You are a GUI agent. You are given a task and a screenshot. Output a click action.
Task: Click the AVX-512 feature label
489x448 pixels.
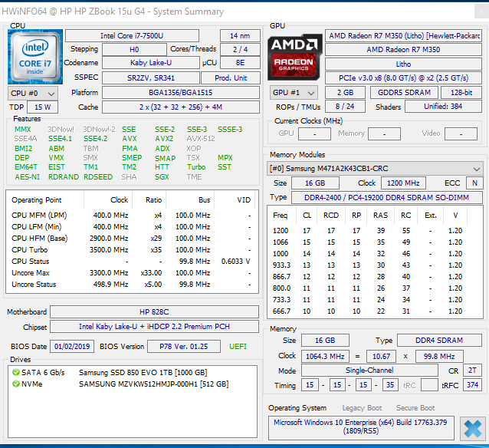point(201,139)
